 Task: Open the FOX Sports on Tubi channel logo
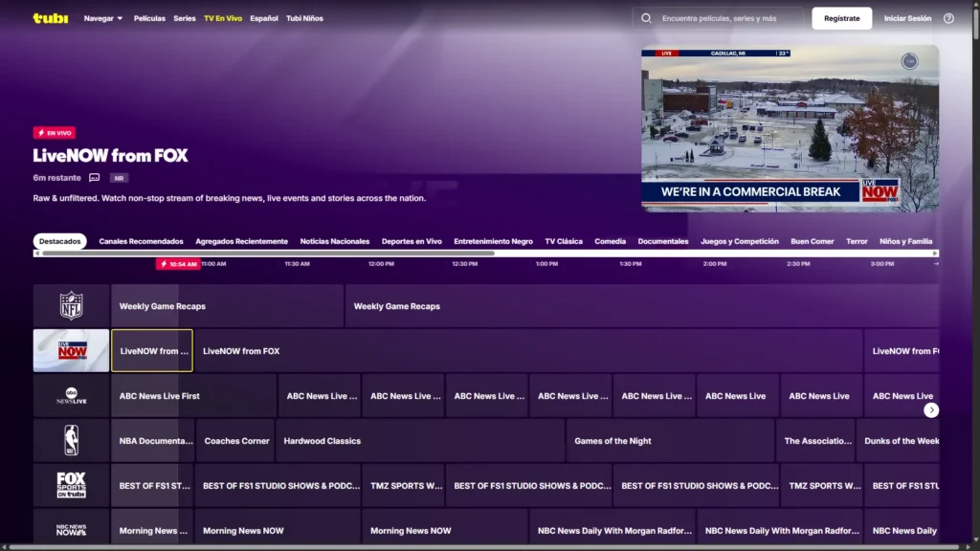72,486
